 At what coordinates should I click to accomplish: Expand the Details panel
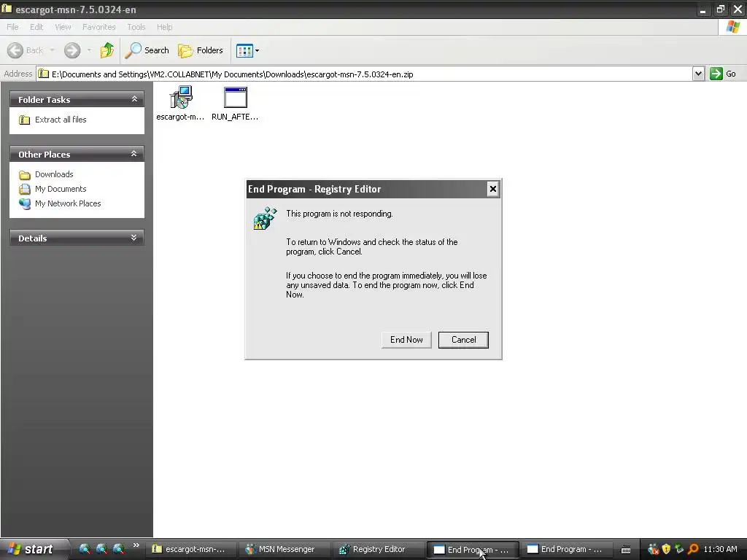pyautogui.click(x=134, y=238)
